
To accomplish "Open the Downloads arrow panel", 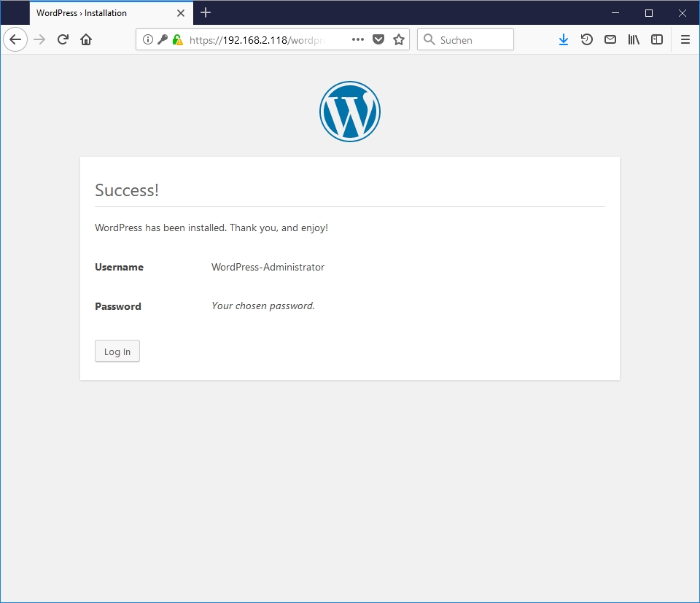I will pos(564,39).
